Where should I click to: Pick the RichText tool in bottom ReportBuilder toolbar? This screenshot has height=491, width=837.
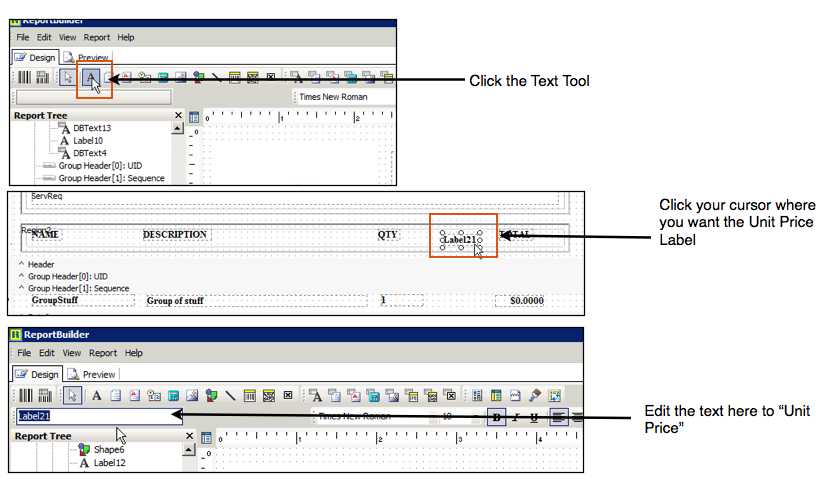point(135,396)
